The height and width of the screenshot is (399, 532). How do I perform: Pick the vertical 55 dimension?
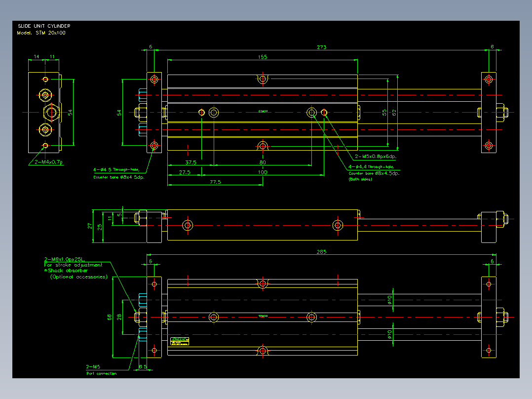tap(384, 113)
